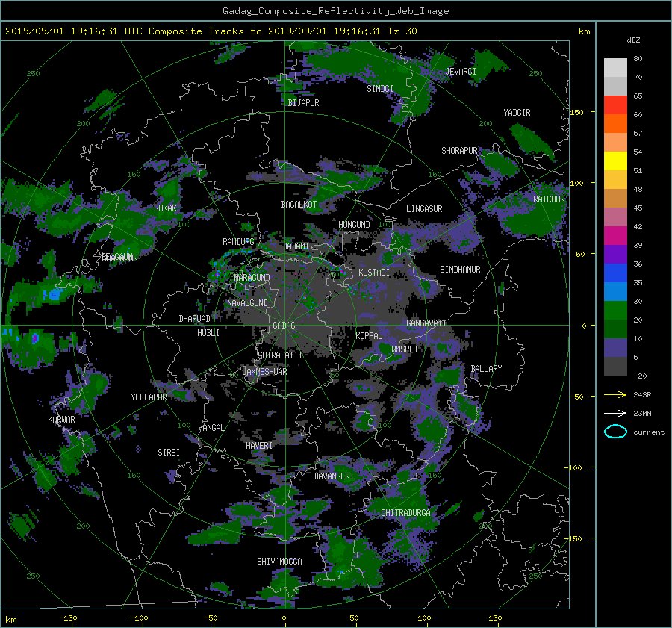This screenshot has height=628, width=672.
Task: Click the KUSTAGI city label
Action: point(374,273)
